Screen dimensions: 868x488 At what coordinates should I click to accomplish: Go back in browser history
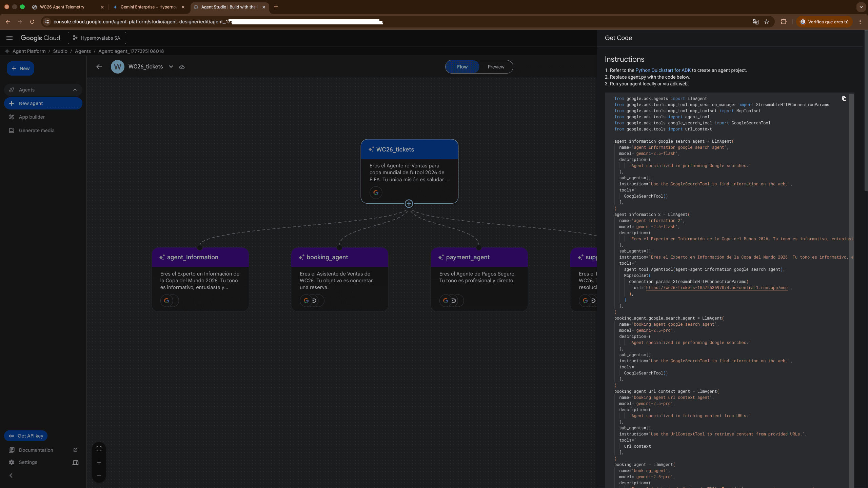coord(8,22)
